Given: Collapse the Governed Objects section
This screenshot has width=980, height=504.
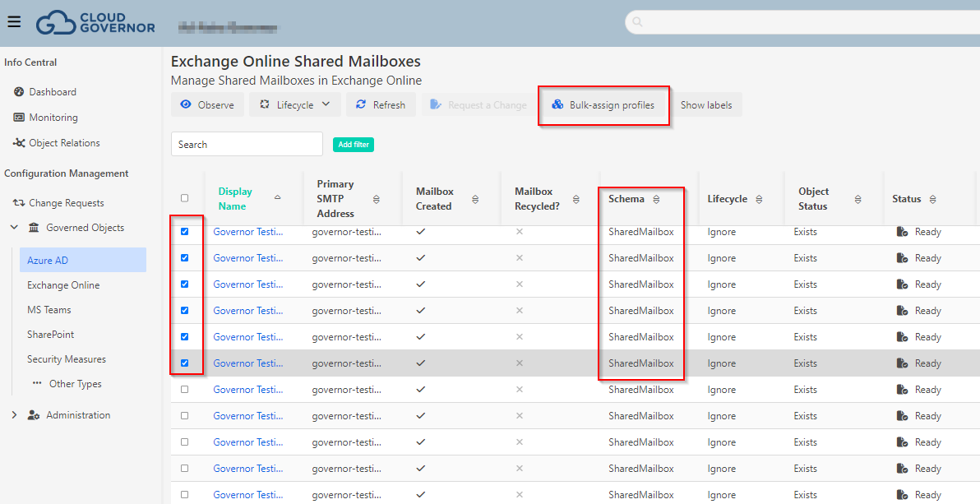Looking at the screenshot, I should coord(14,227).
